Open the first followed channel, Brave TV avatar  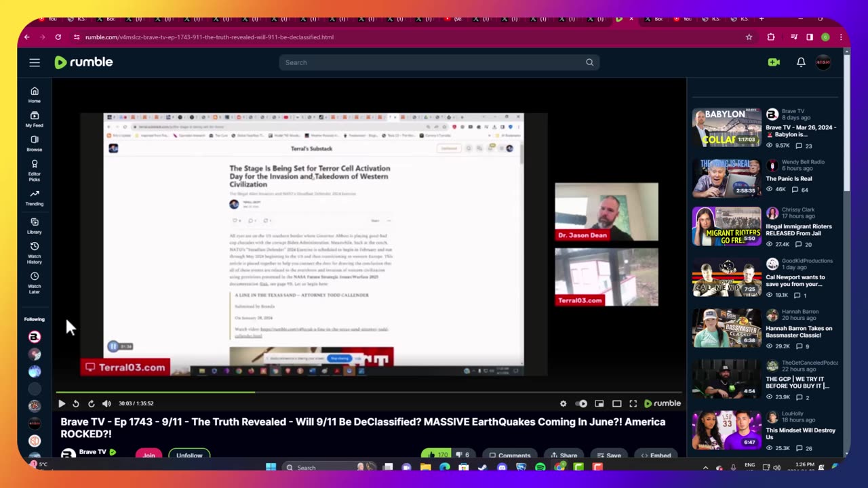point(35,337)
